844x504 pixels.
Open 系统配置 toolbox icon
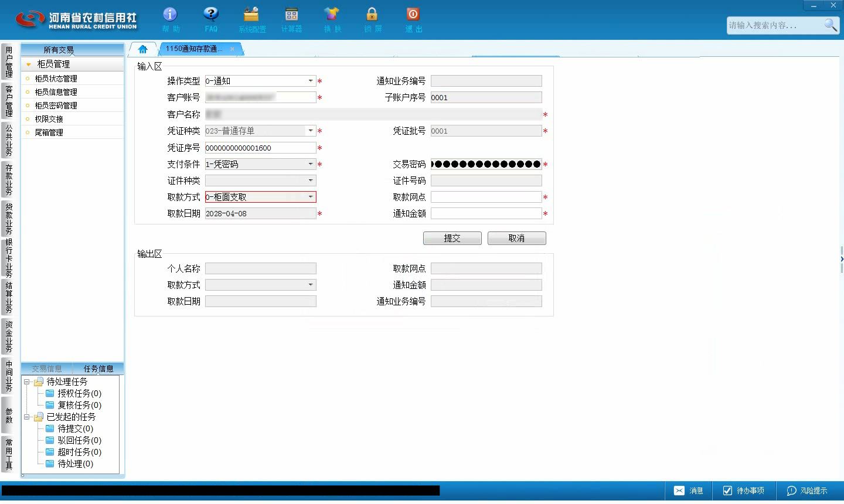point(251,15)
